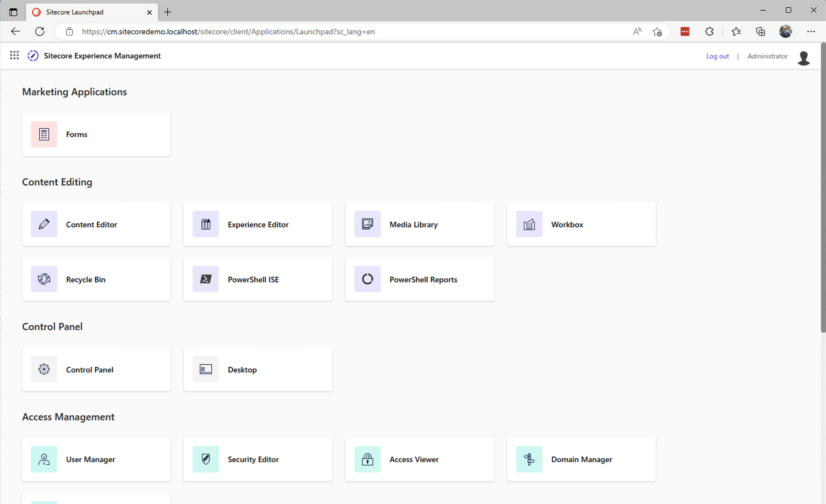The image size is (826, 504).
Task: Open the Media Library label
Action: (414, 224)
